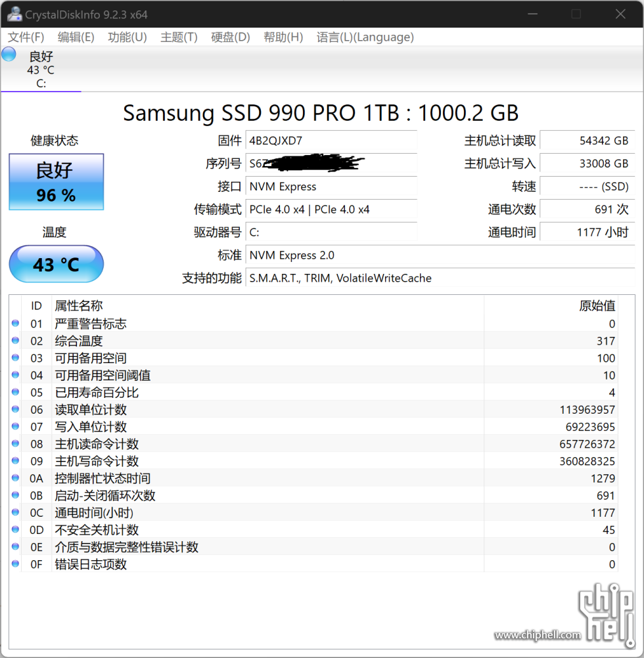Click raw value 657726372
The width and height of the screenshot is (644, 658).
tap(587, 444)
